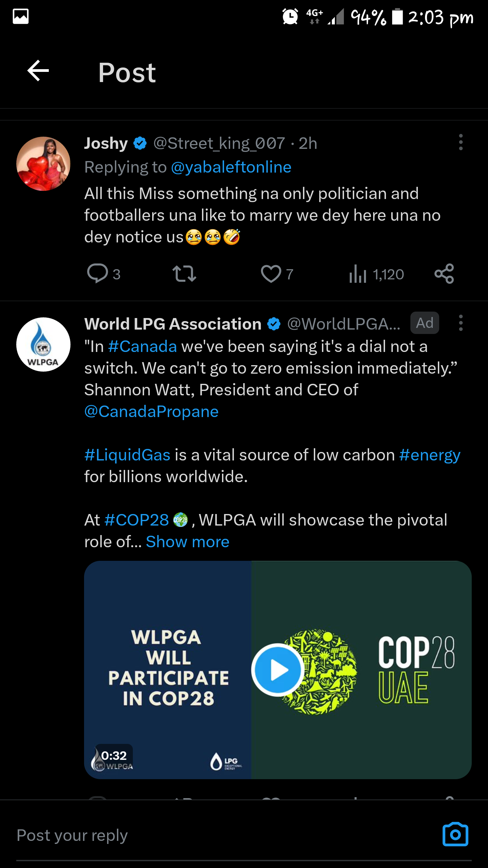The height and width of the screenshot is (868, 488).
Task: View Joshy's profile picture
Action: pyautogui.click(x=43, y=164)
